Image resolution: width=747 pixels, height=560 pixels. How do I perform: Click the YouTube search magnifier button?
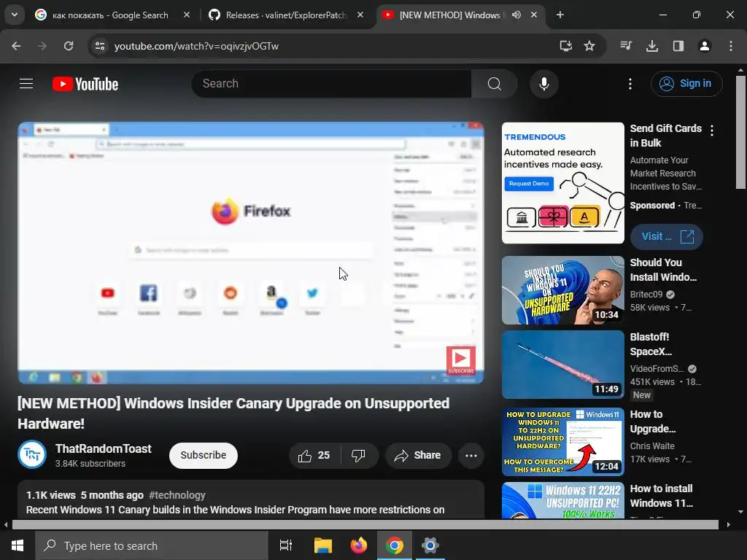[495, 84]
